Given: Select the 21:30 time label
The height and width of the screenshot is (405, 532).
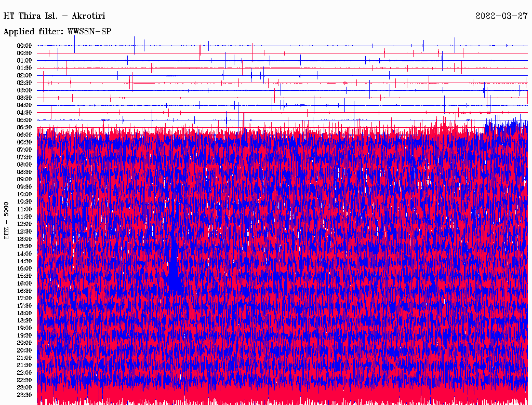Looking at the screenshot, I should 24,366.
